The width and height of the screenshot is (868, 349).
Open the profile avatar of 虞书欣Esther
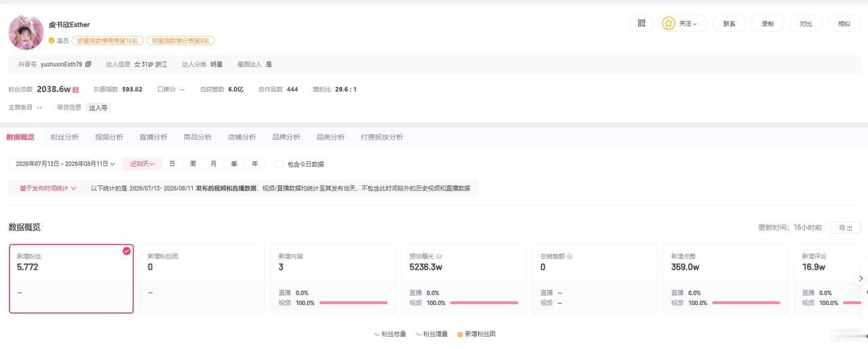[x=26, y=33]
